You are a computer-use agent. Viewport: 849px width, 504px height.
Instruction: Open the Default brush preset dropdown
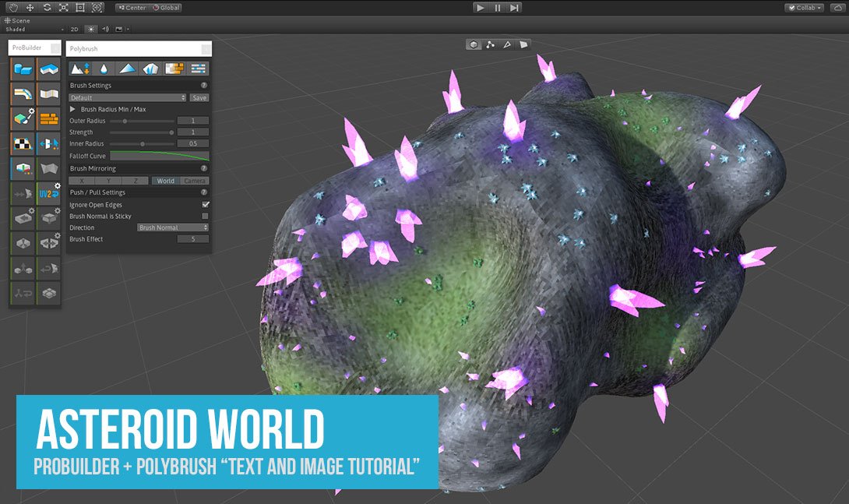click(128, 97)
